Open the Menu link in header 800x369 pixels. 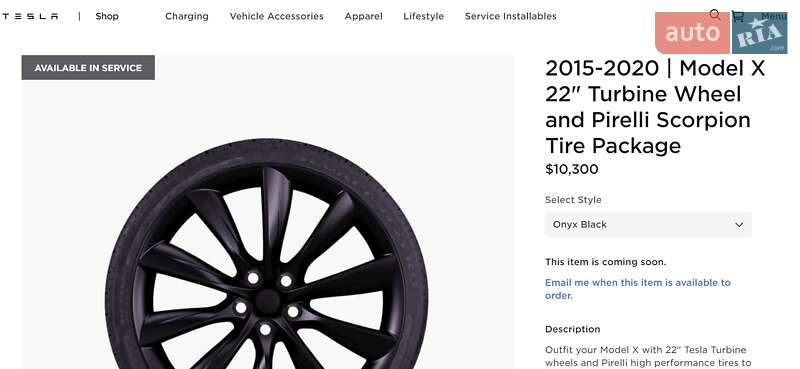pos(773,16)
